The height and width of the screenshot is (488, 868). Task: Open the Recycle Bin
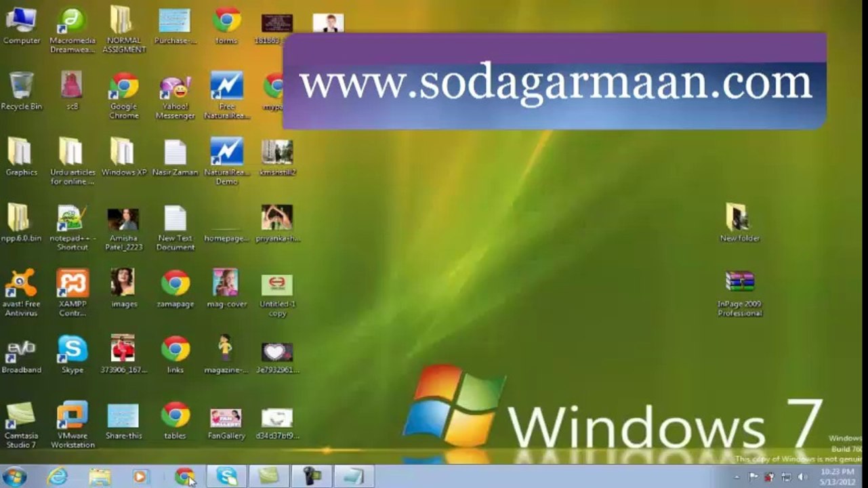coord(22,91)
